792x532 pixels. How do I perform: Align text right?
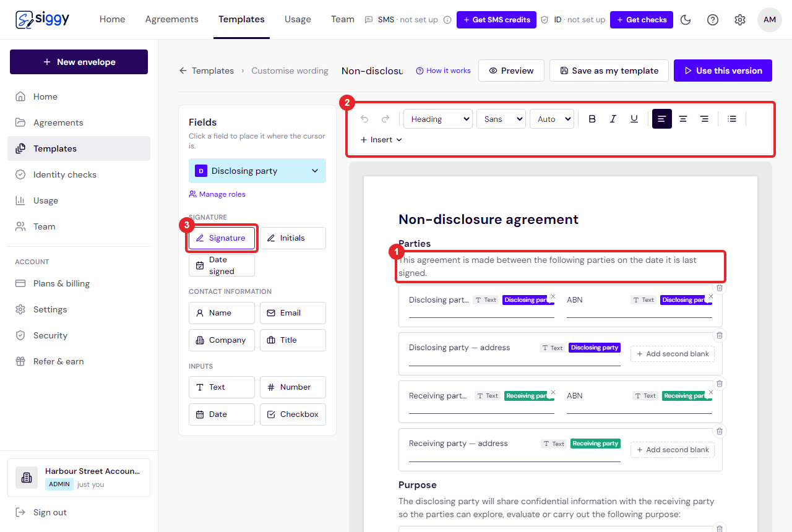tap(704, 119)
